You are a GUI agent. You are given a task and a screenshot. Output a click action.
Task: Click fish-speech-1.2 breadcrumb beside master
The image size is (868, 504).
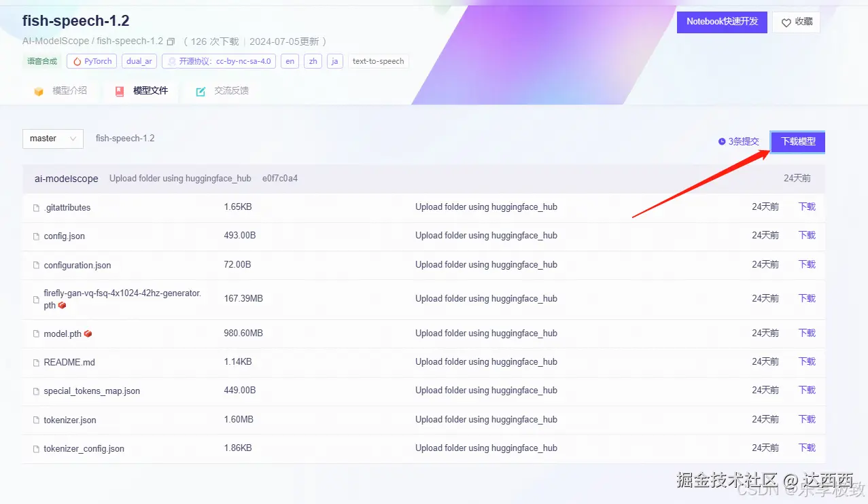coord(125,139)
